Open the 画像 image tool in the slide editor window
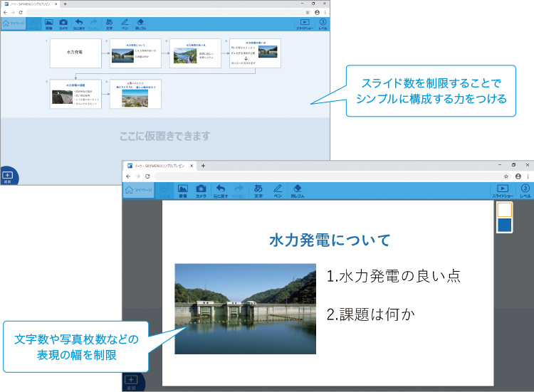Screen dimensions: 534x392 pos(182,190)
